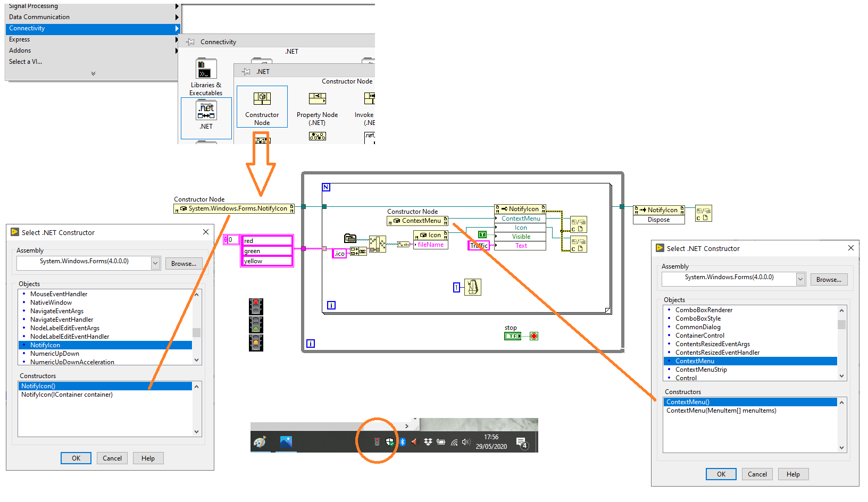Select the Express palette menu item
Image resolution: width=868 pixels, height=502 pixels.
19,39
